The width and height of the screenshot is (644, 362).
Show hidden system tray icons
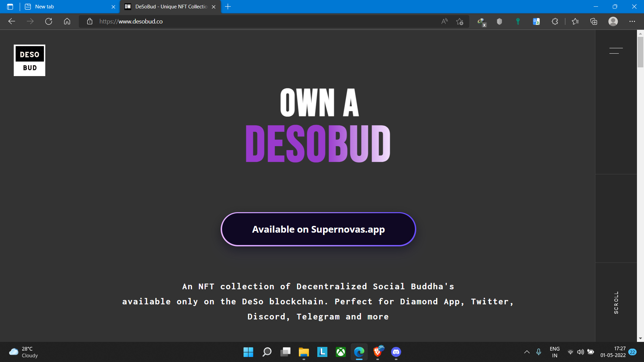click(527, 352)
